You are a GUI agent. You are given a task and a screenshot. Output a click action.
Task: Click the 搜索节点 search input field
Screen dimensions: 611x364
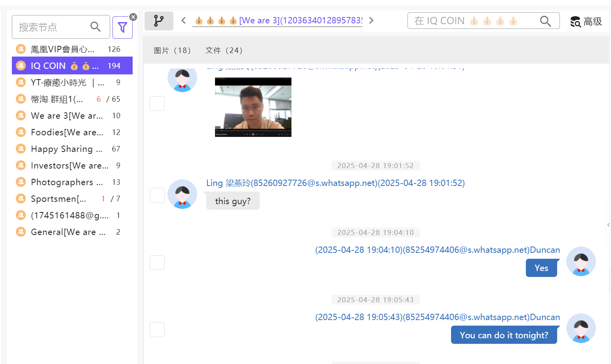click(51, 27)
